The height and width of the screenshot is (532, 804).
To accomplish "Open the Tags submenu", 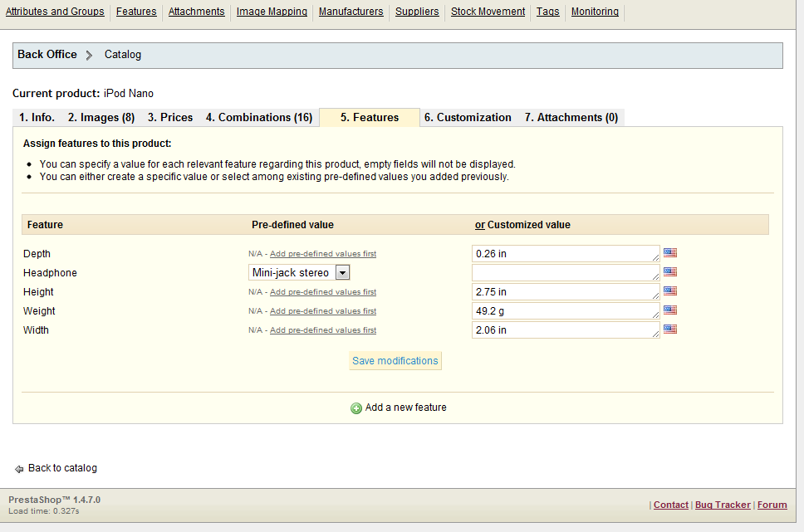I will [547, 12].
